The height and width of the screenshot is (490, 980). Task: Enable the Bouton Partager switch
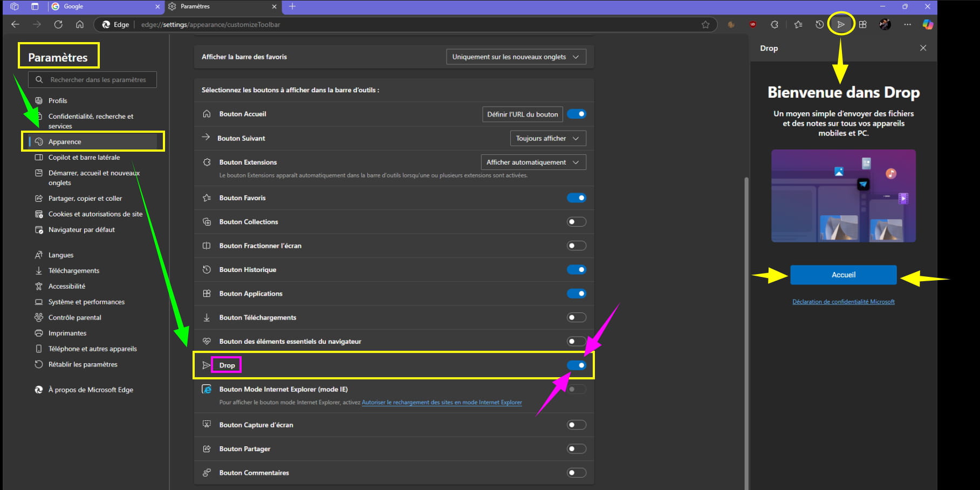point(577,448)
